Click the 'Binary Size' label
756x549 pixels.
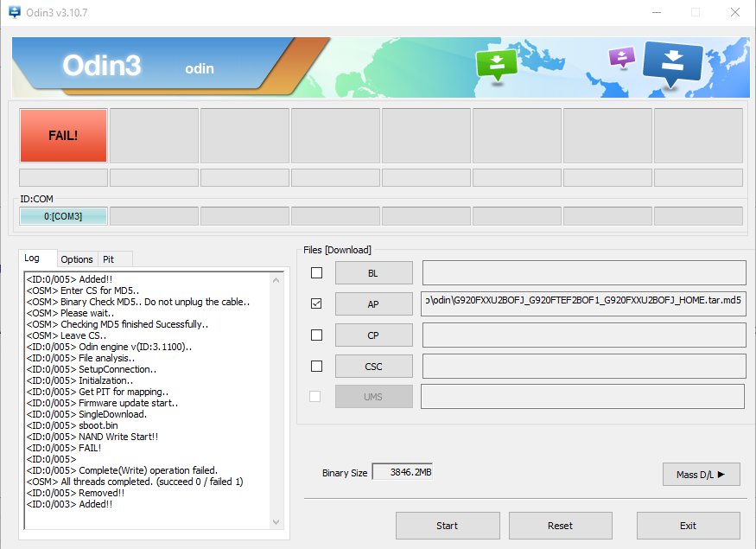(345, 473)
